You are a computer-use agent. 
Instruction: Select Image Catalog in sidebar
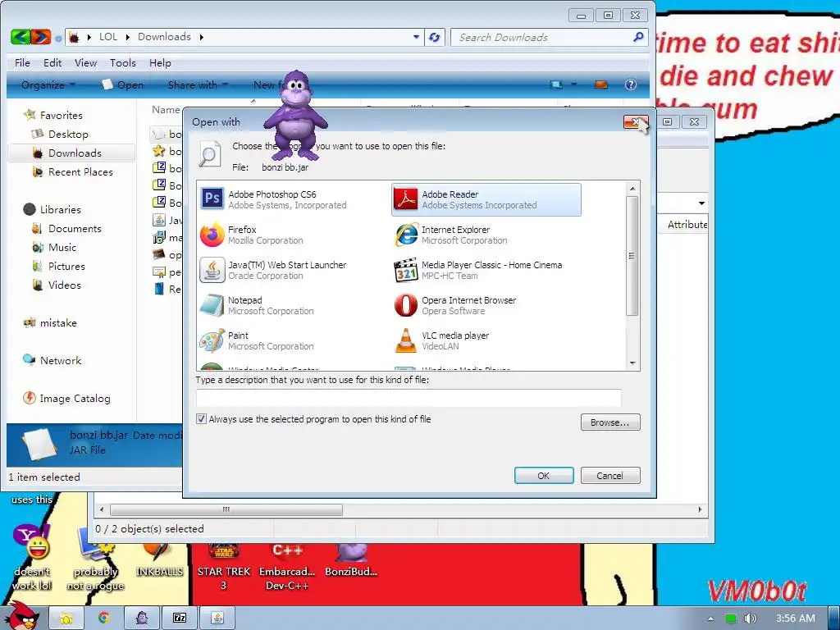(75, 399)
